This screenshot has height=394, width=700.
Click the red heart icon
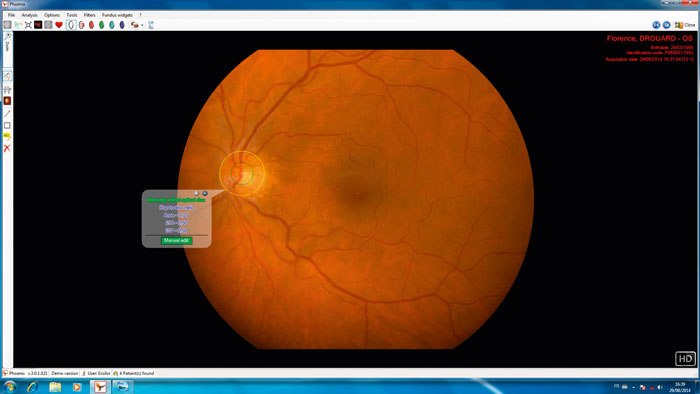(58, 25)
